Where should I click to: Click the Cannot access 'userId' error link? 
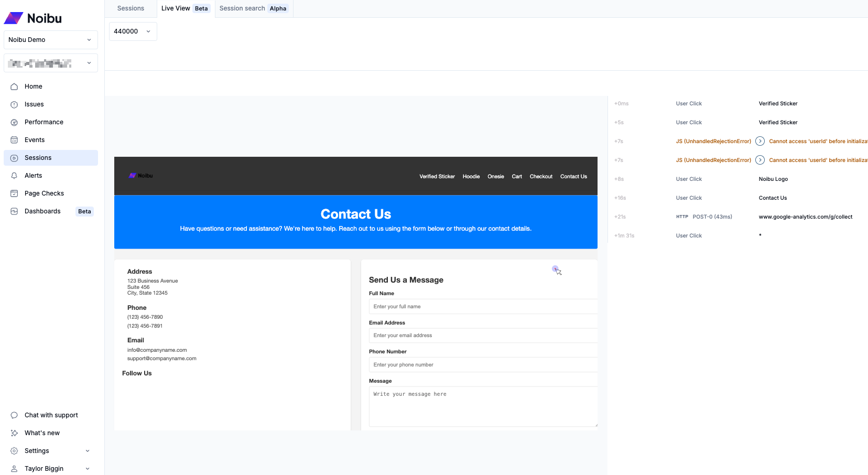[818, 141]
